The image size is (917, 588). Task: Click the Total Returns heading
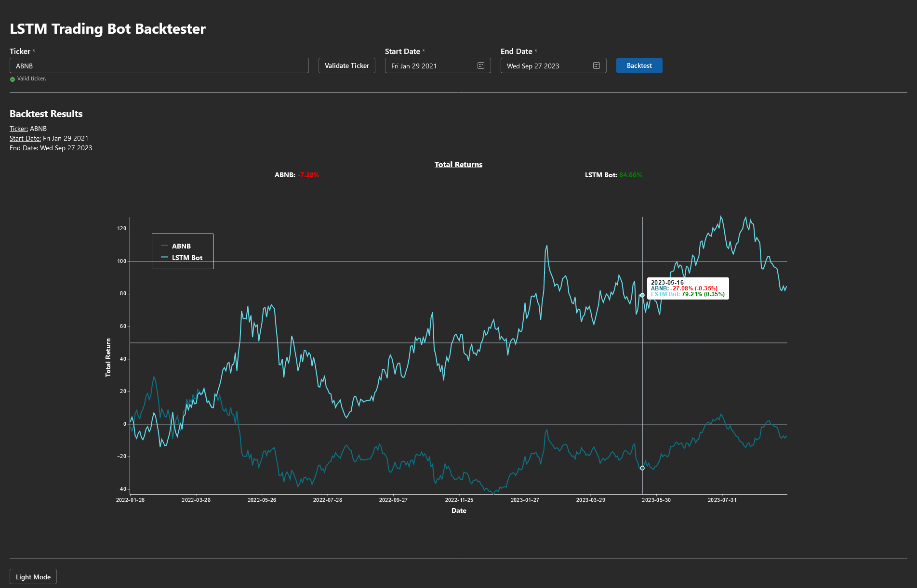458,164
